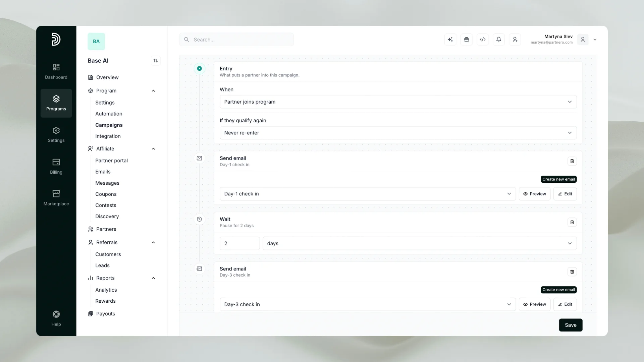Create new email for Day-1 step
Image resolution: width=644 pixels, height=362 pixels.
click(558, 179)
